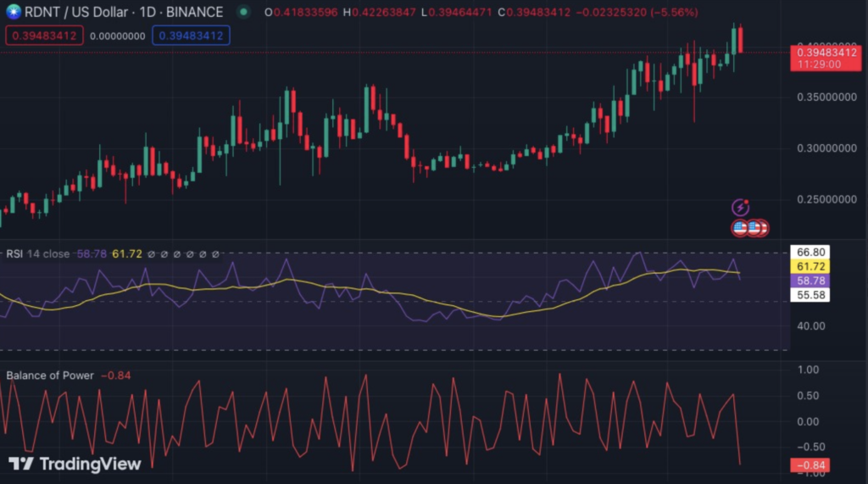Click the Balance of Power -0.84 axis tag

tap(810, 465)
